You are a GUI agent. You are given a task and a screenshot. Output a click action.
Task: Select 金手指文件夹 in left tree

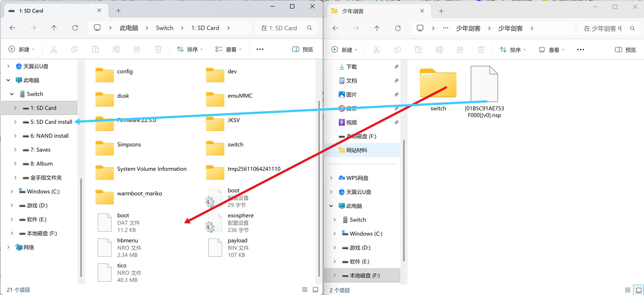40,178
